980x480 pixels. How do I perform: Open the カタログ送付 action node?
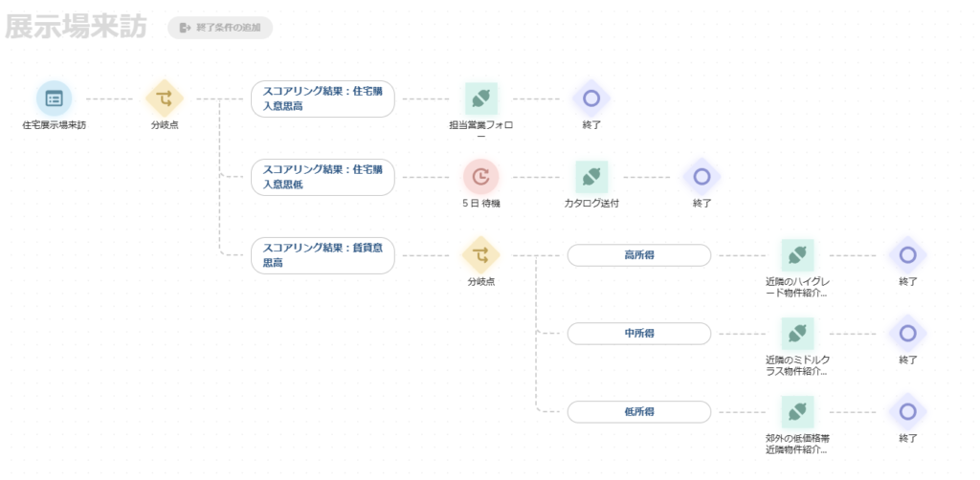[x=591, y=177]
